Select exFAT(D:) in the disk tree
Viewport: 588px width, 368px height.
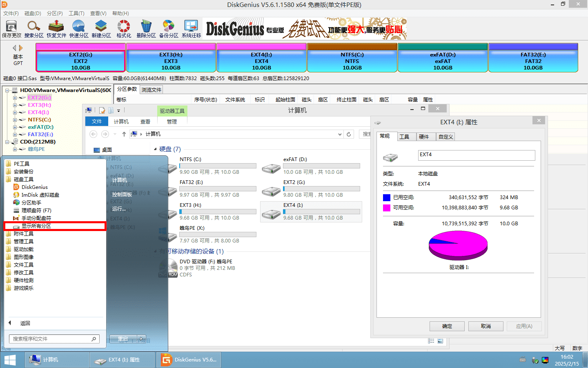(40, 127)
